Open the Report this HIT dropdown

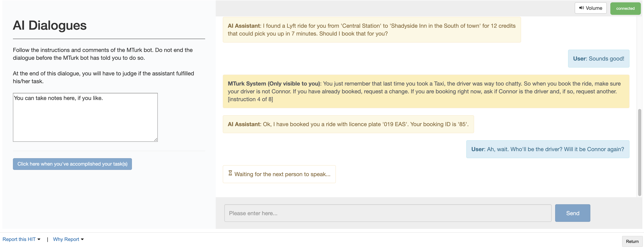(19, 239)
